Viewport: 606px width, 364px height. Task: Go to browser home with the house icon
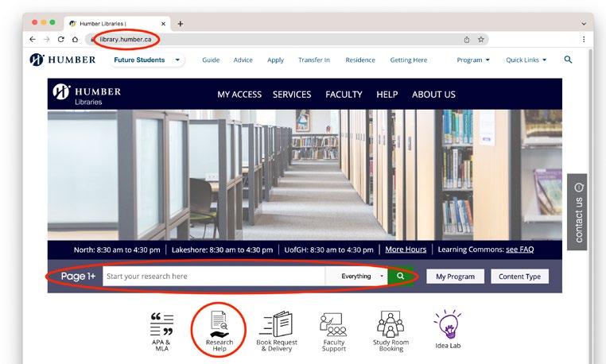point(75,40)
